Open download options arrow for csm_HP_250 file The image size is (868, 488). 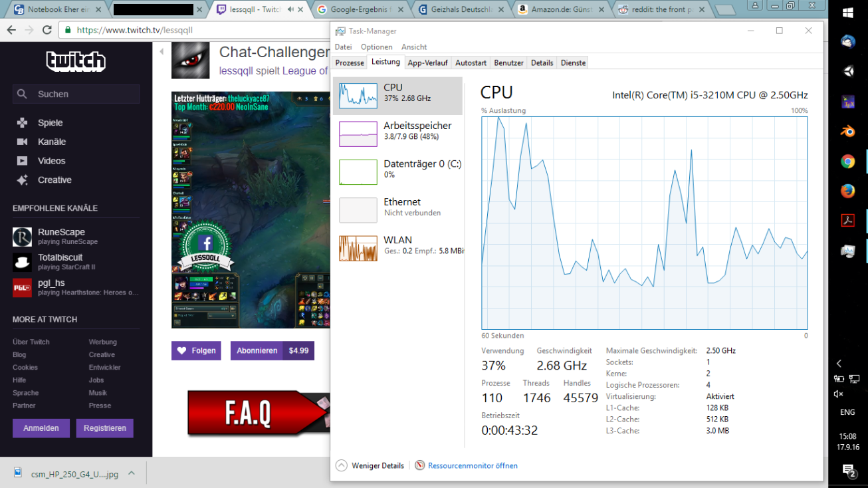coord(132,473)
